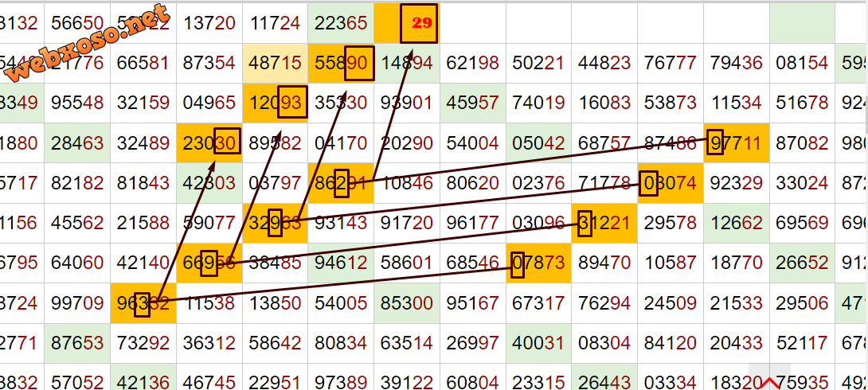Click the cell 51678

tap(802, 103)
